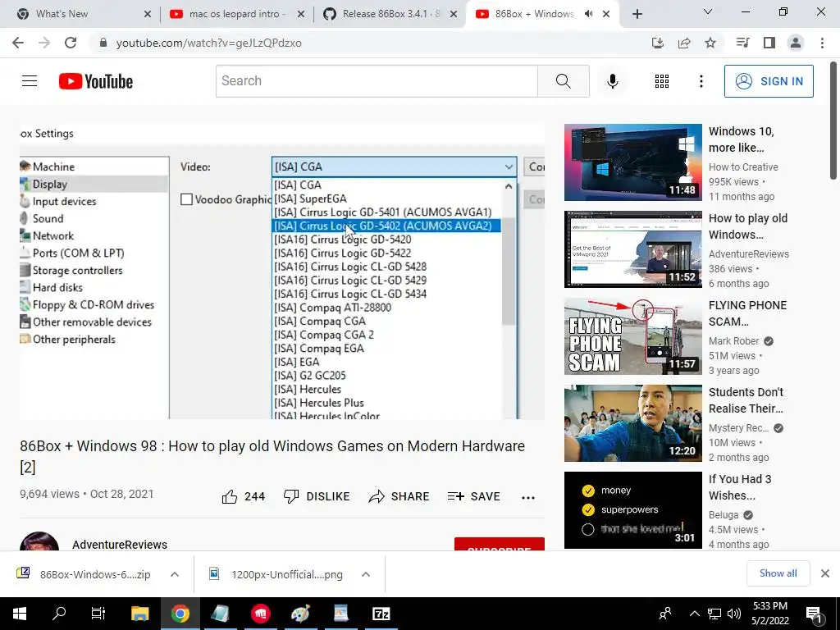Screen dimensions: 840x630
Task: Go back in browser history
Action: click(18, 43)
